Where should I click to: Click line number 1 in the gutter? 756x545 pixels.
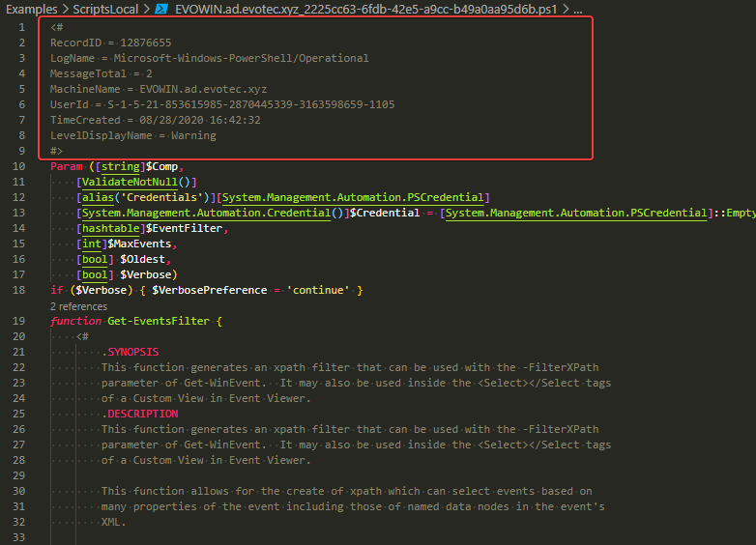pos(22,27)
